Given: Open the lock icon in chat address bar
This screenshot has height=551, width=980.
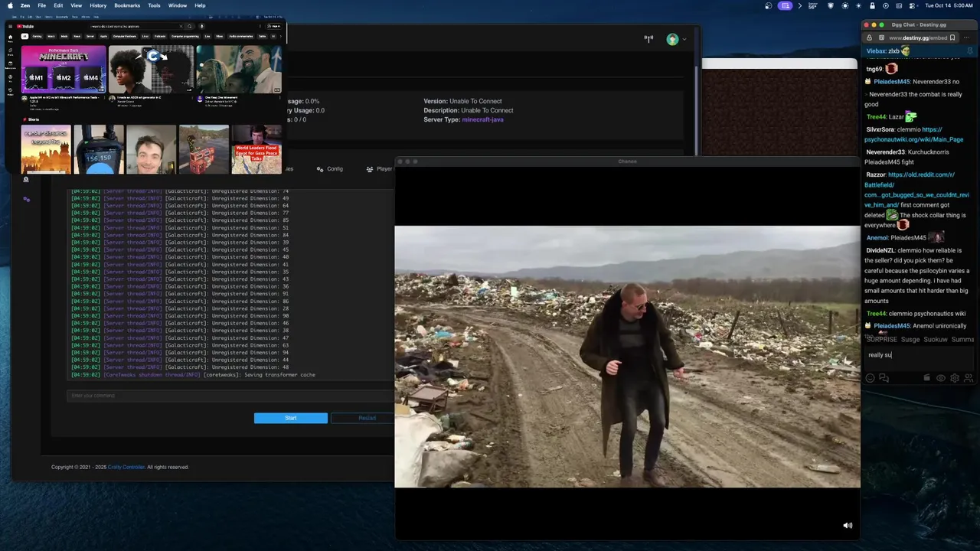Looking at the screenshot, I should [869, 37].
